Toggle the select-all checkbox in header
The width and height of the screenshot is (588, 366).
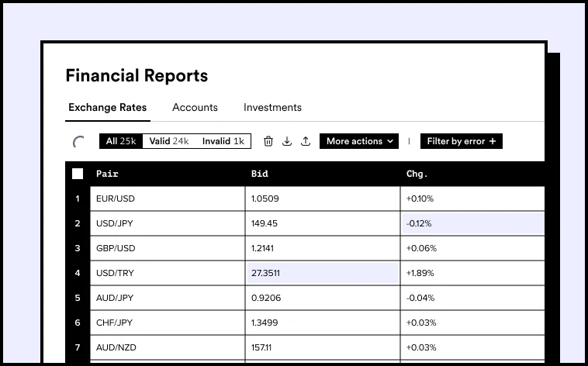coord(78,174)
